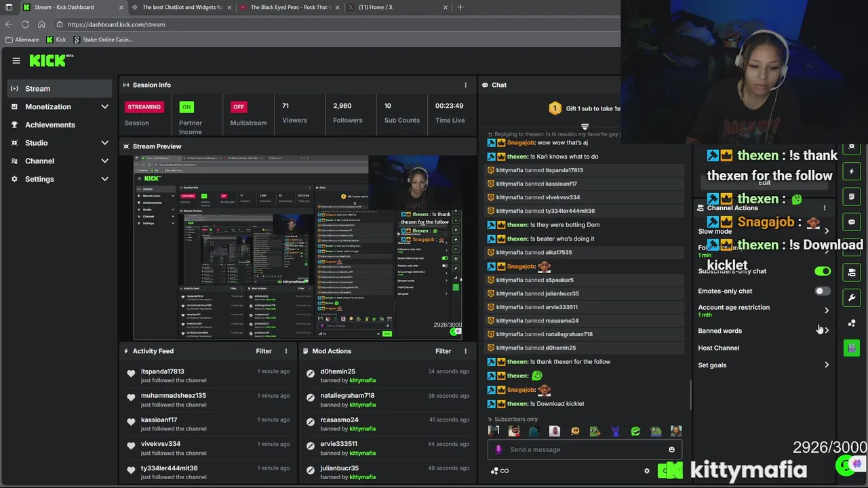Screen dimensions: 868x488
Task: Turn off Subscribers-only chat toggle
Action: [823, 271]
